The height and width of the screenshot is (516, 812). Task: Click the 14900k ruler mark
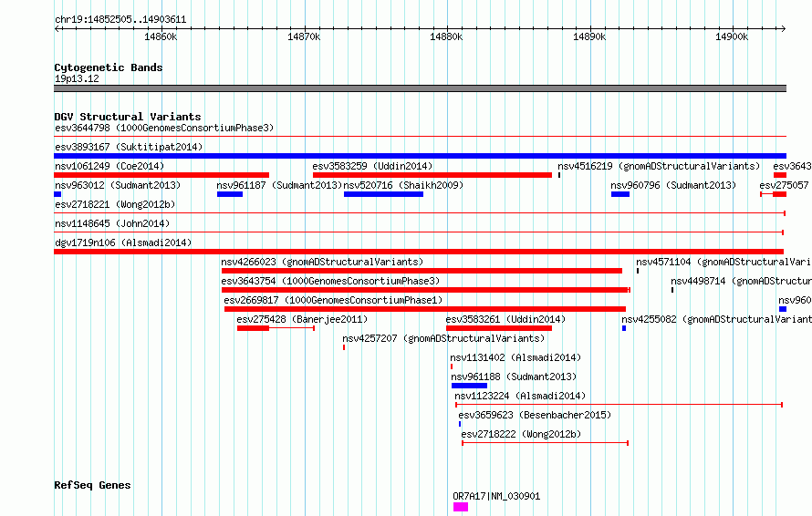[x=732, y=36]
